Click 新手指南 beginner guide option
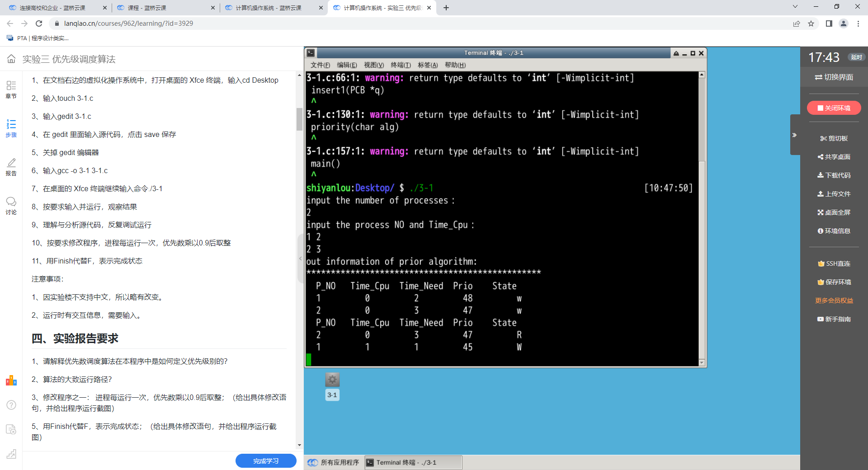Viewport: 868px width, 470px height. coord(834,319)
